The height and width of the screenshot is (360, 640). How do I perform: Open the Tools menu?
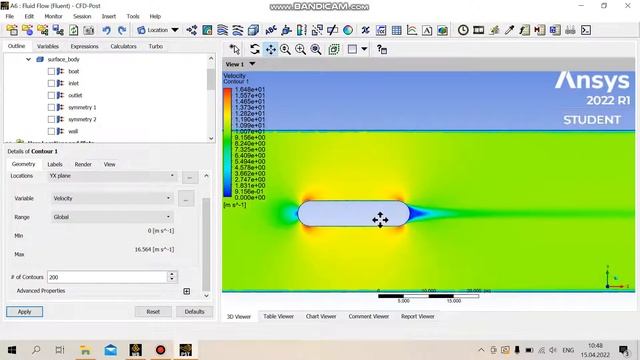[x=133, y=16]
